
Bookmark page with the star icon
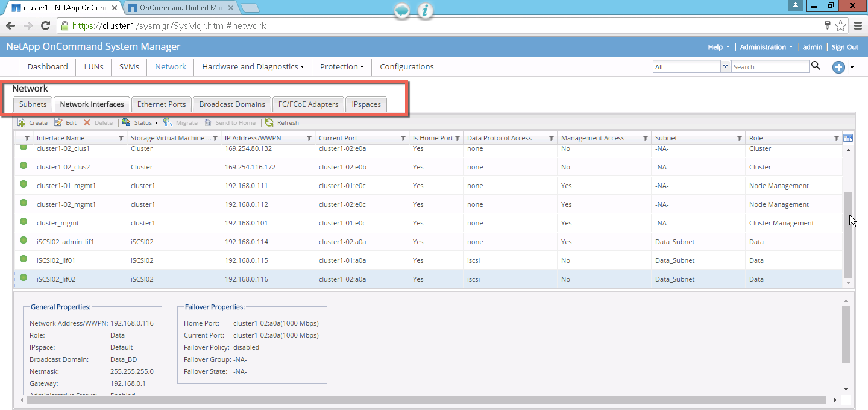pos(841,26)
